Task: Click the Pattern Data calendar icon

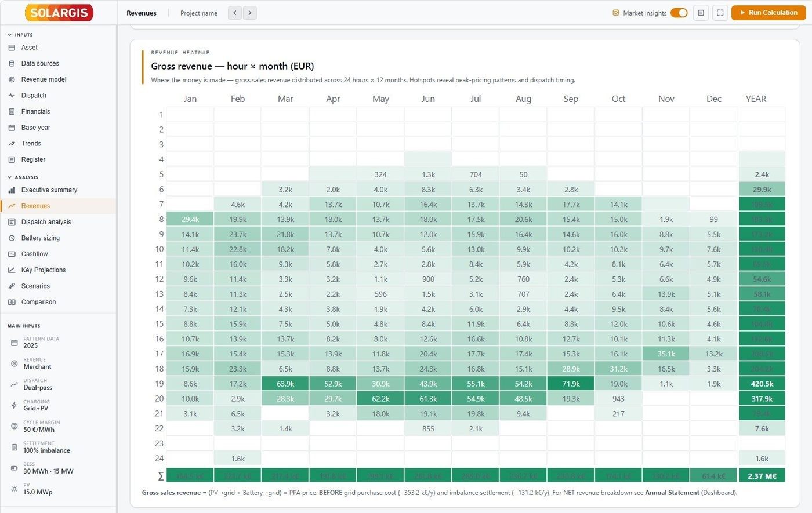Action: coord(14,343)
